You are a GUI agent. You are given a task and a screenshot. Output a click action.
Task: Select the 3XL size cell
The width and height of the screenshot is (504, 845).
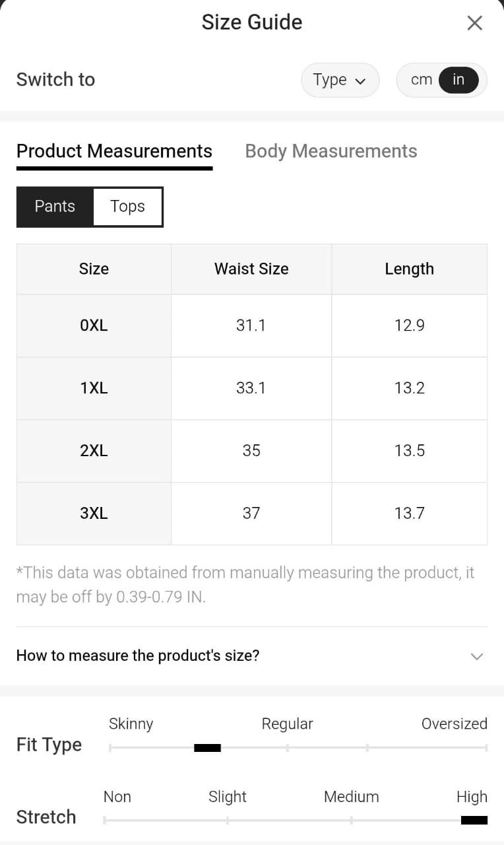pyautogui.click(x=94, y=514)
